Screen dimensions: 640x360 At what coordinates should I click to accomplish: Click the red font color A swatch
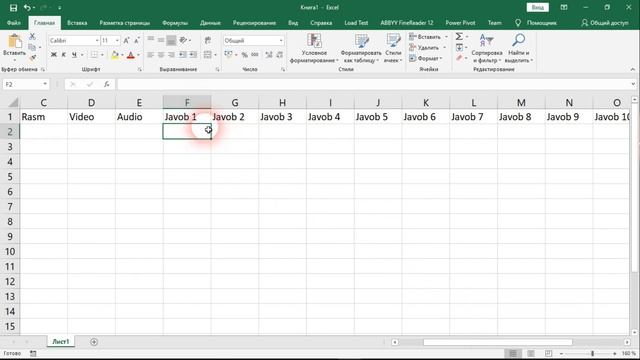[x=131, y=55]
